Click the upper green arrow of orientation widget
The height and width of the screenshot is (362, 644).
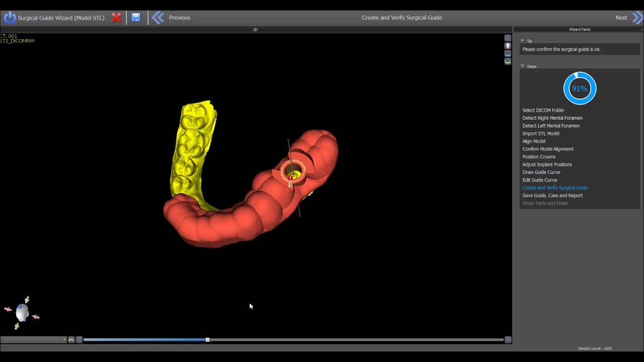[x=27, y=300]
